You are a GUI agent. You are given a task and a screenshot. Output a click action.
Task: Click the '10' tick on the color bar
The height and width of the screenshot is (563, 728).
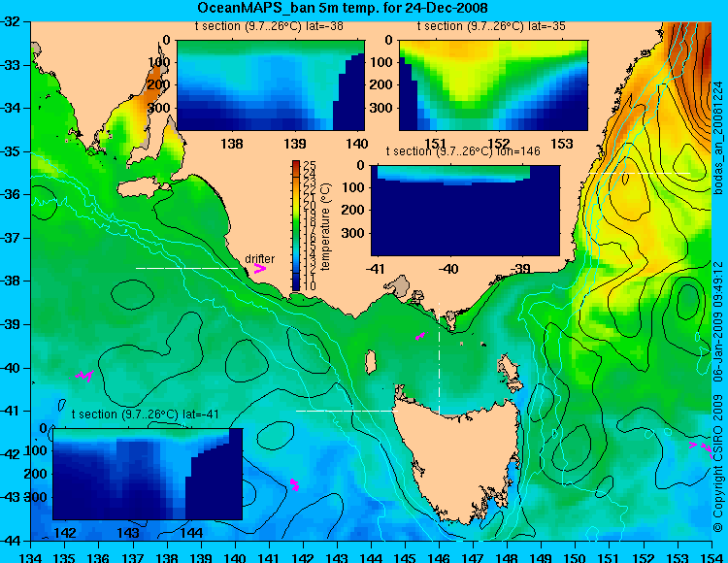pyautogui.click(x=310, y=286)
